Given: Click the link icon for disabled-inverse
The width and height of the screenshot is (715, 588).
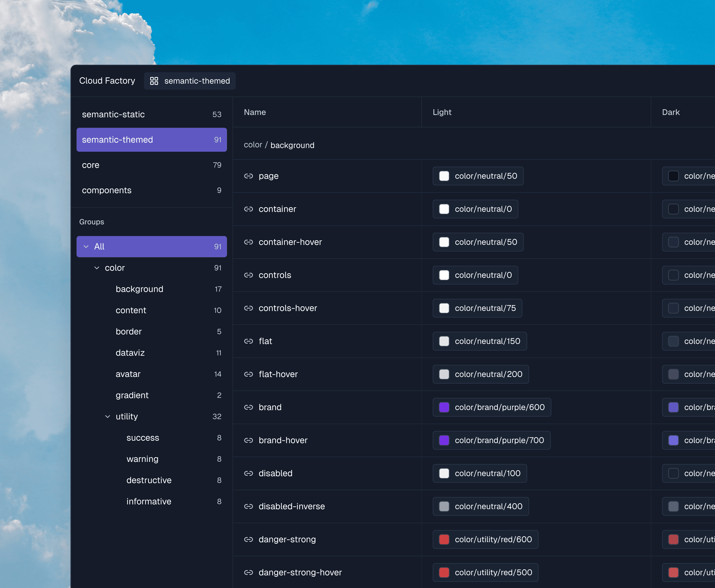Looking at the screenshot, I should (249, 506).
